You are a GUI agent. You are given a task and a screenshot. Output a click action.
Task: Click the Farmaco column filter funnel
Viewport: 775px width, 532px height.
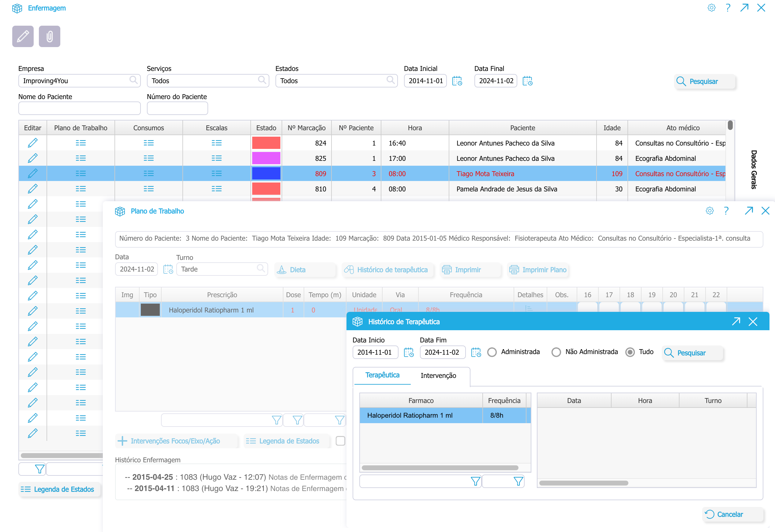click(475, 481)
